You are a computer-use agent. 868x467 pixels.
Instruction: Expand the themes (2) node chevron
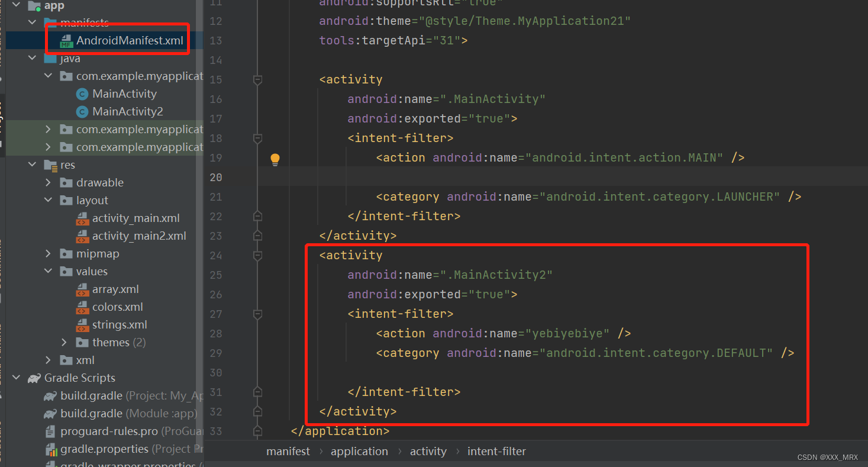click(x=64, y=342)
